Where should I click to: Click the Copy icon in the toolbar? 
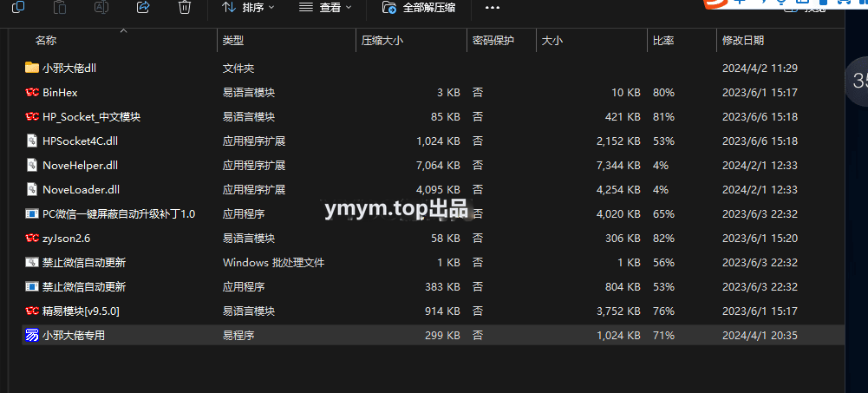pyautogui.click(x=17, y=7)
